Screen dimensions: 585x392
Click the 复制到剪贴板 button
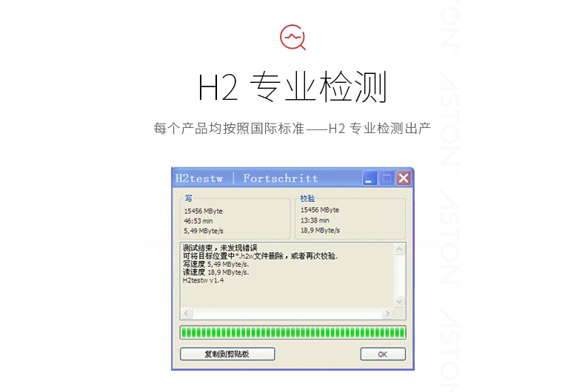coord(227,354)
